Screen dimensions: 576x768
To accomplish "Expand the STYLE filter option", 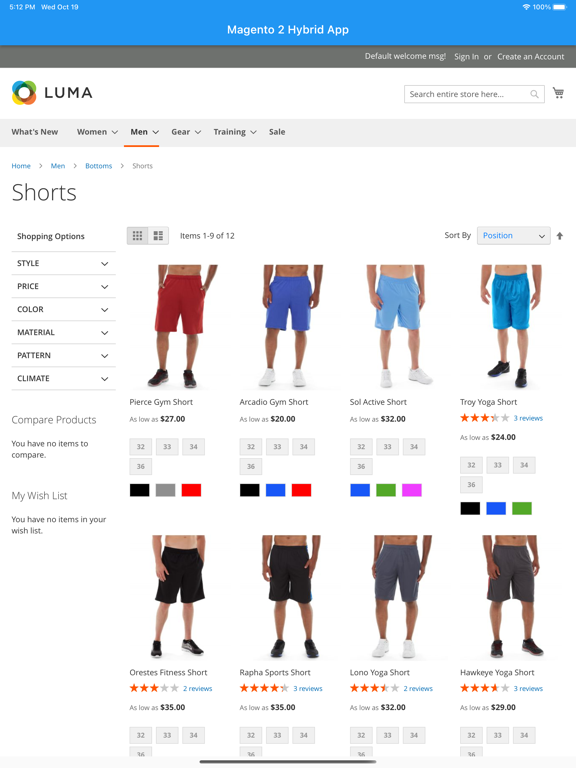I will pyautogui.click(x=63, y=264).
